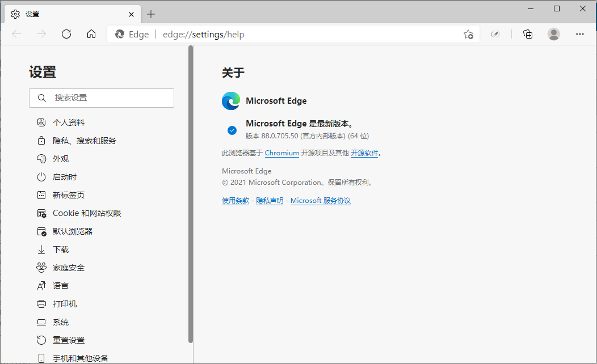Image resolution: width=597 pixels, height=364 pixels.
Task: Add this page to favorites star
Action: click(x=468, y=34)
